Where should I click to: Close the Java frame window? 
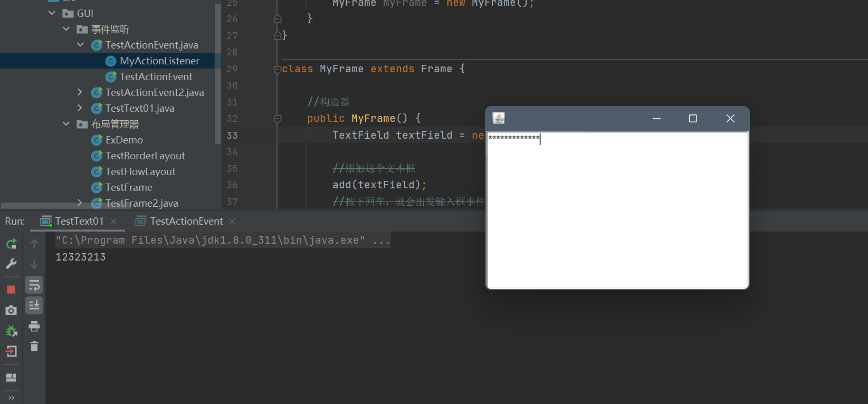[730, 118]
